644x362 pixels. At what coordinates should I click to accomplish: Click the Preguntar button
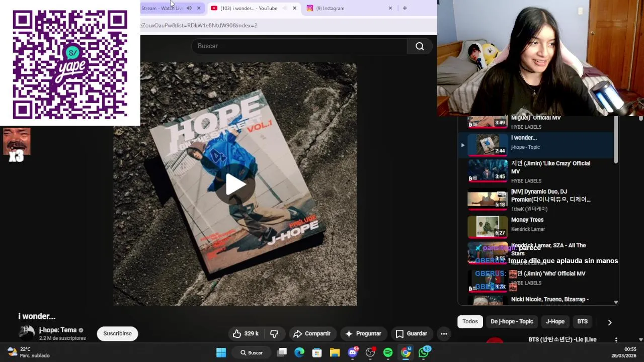363,333
